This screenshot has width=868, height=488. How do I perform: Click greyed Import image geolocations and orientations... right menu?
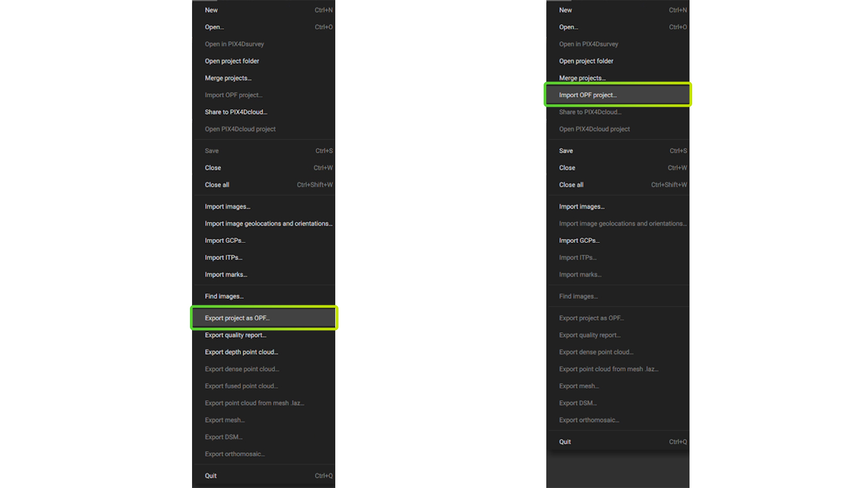point(618,223)
